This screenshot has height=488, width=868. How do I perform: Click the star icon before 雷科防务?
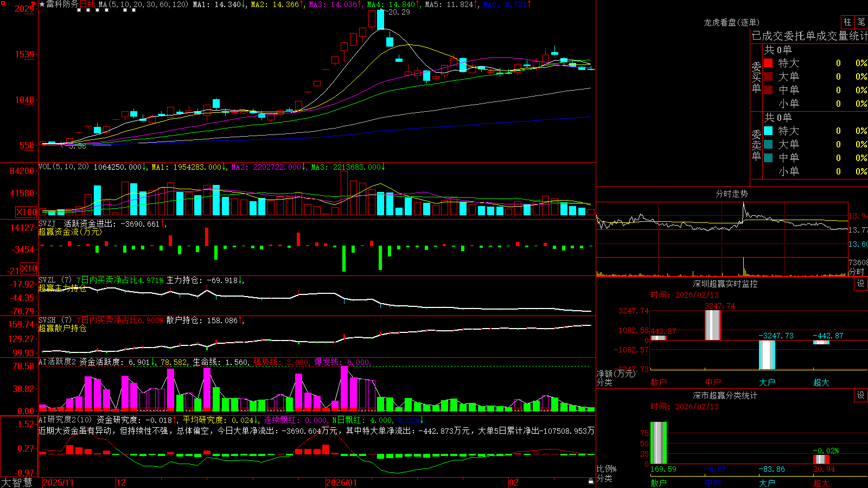click(x=42, y=4)
